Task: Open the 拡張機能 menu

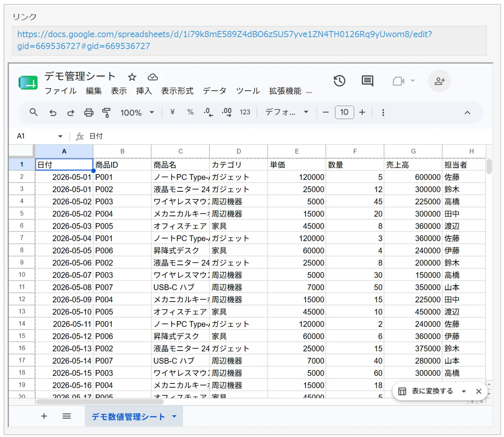Action: 285,91
